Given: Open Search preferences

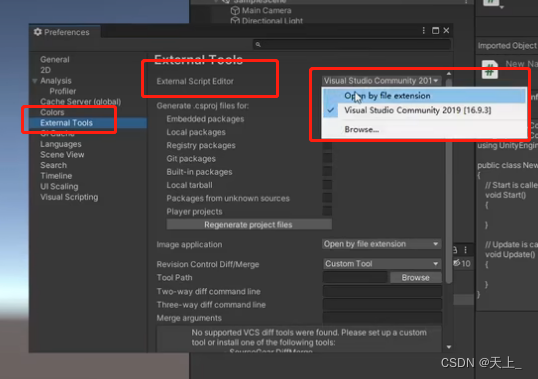Looking at the screenshot, I should click(54, 165).
